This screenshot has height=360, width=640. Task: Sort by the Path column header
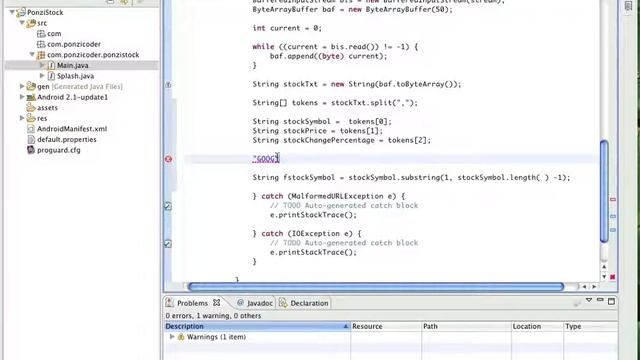pyautogui.click(x=466, y=326)
